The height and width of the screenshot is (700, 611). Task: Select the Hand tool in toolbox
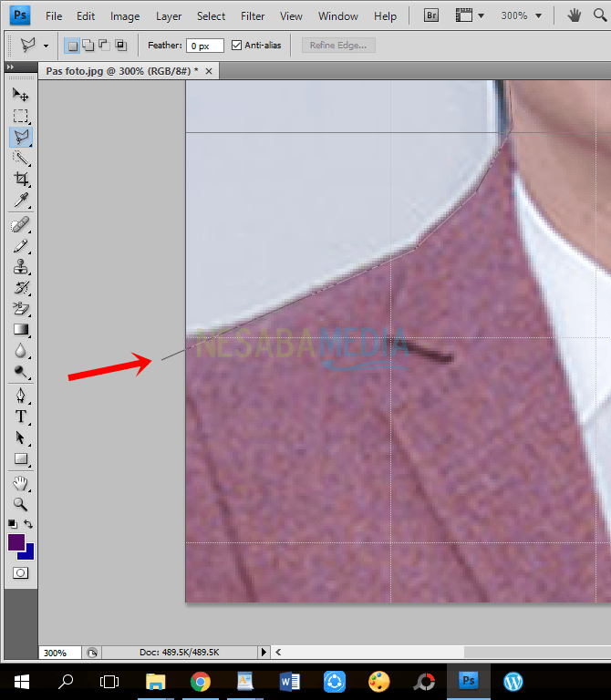(20, 483)
